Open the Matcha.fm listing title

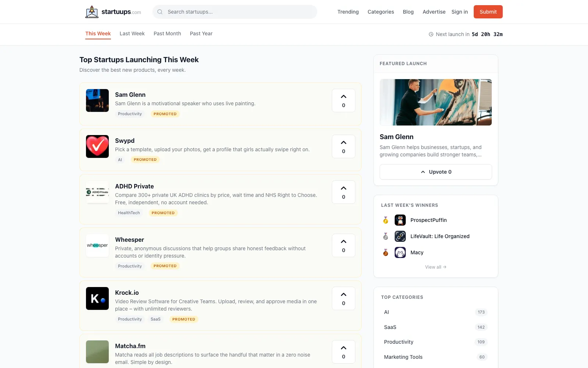[130, 346]
